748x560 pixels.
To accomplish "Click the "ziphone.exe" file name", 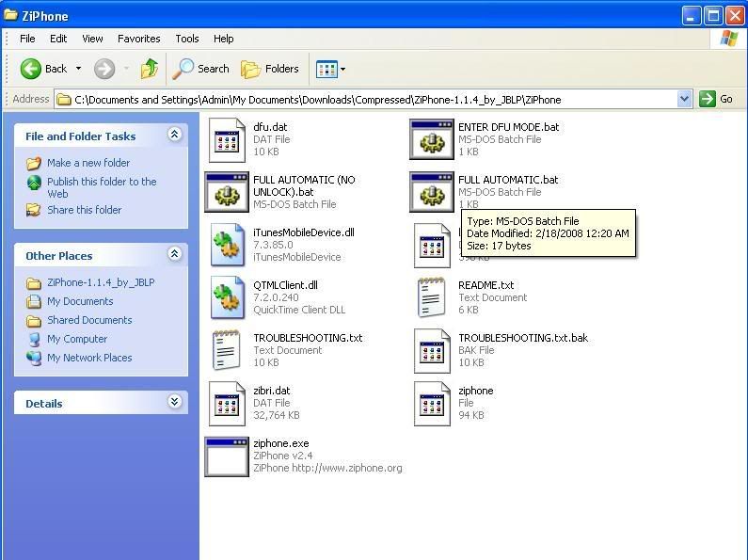I will pyautogui.click(x=281, y=443).
